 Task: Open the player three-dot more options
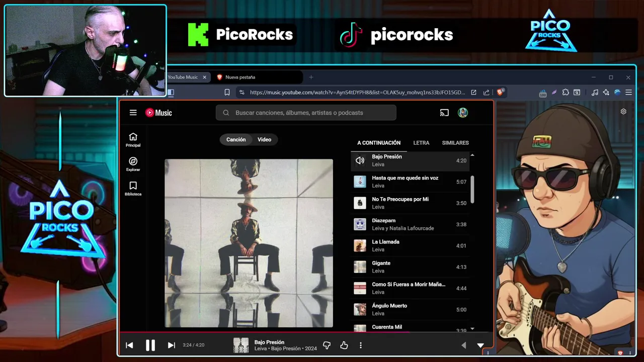(361, 345)
